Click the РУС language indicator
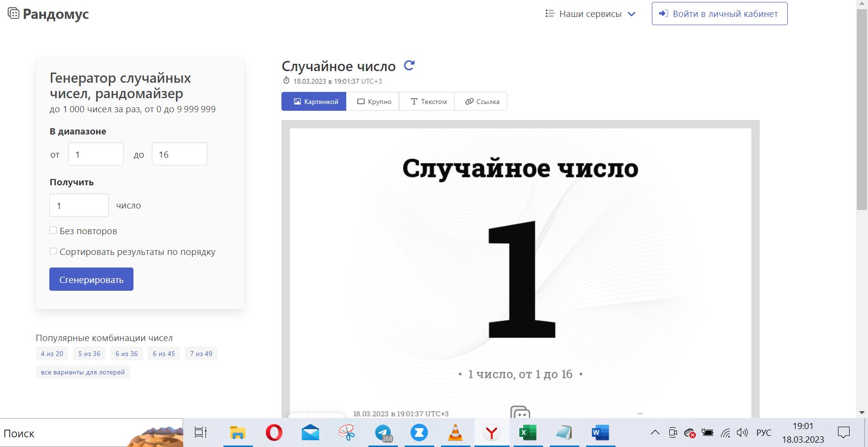Screen dimensions: 868x447 (764, 432)
